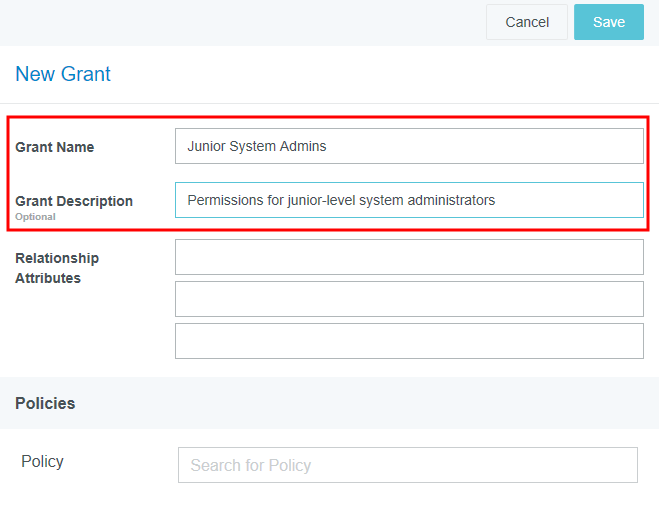Image resolution: width=659 pixels, height=517 pixels.
Task: Select the second Relationship Attributes field
Action: [409, 299]
